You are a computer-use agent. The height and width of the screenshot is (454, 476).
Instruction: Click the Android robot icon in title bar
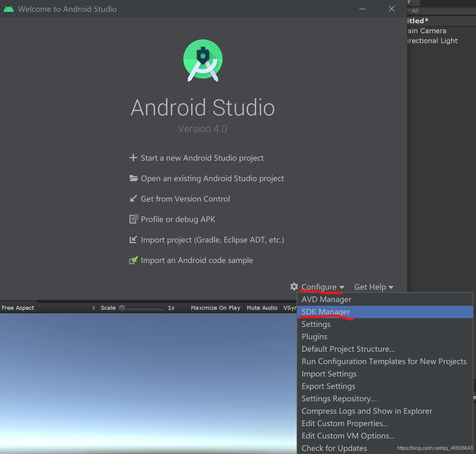click(x=9, y=9)
